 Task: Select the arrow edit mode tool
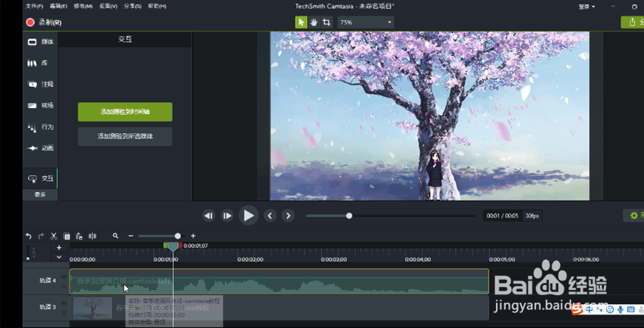(x=301, y=22)
